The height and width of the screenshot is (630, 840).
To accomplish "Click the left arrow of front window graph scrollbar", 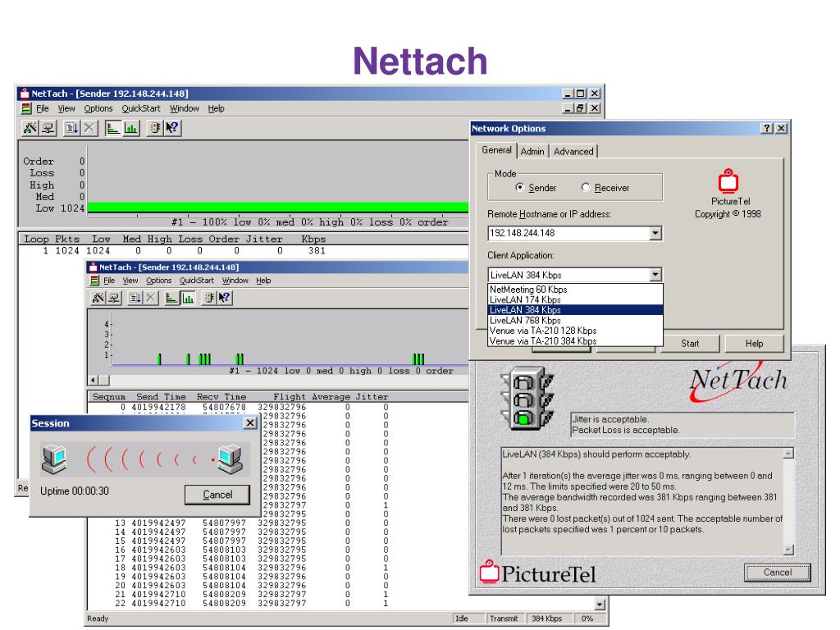I will point(94,381).
